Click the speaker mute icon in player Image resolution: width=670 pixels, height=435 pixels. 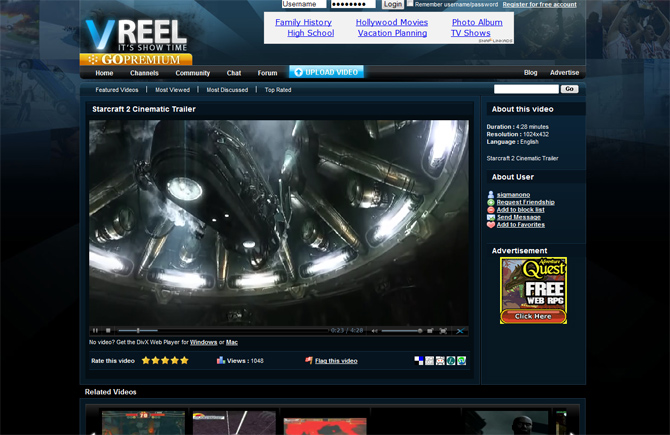click(x=375, y=331)
